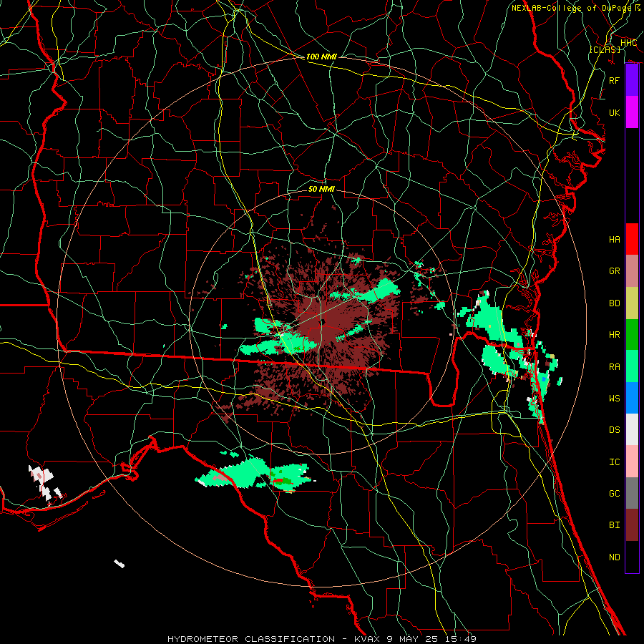The image size is (644, 644).
Task: Click the HA red legend swatch
Action: pyautogui.click(x=632, y=239)
